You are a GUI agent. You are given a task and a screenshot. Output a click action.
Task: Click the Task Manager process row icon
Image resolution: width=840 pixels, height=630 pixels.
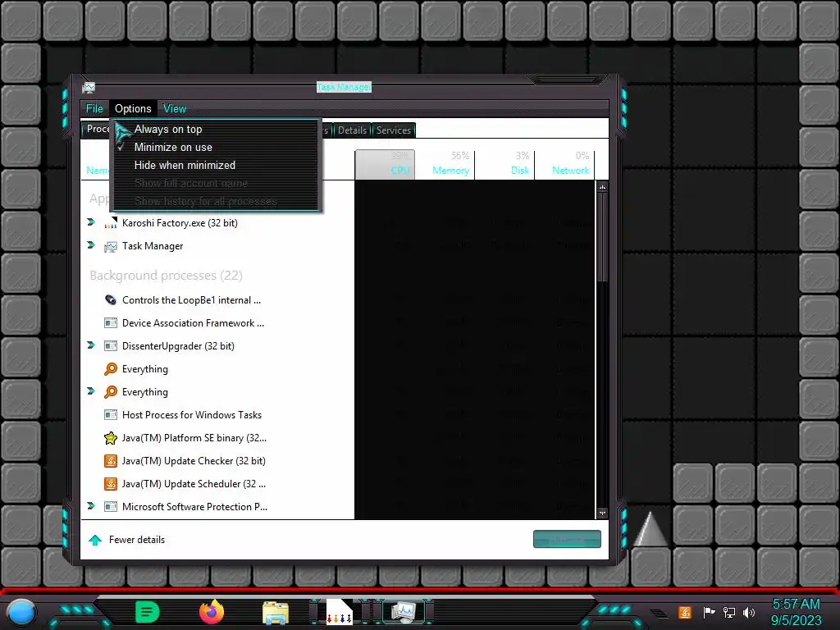[111, 246]
